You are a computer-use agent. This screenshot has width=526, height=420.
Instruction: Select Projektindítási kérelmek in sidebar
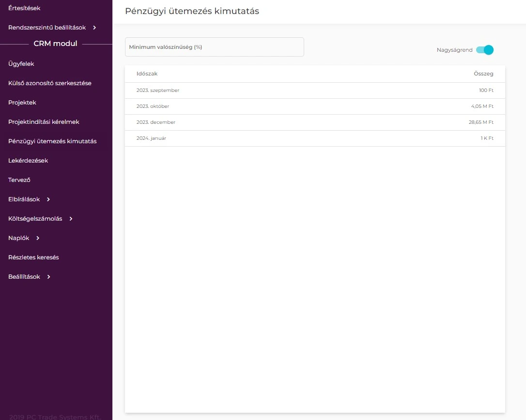click(44, 122)
